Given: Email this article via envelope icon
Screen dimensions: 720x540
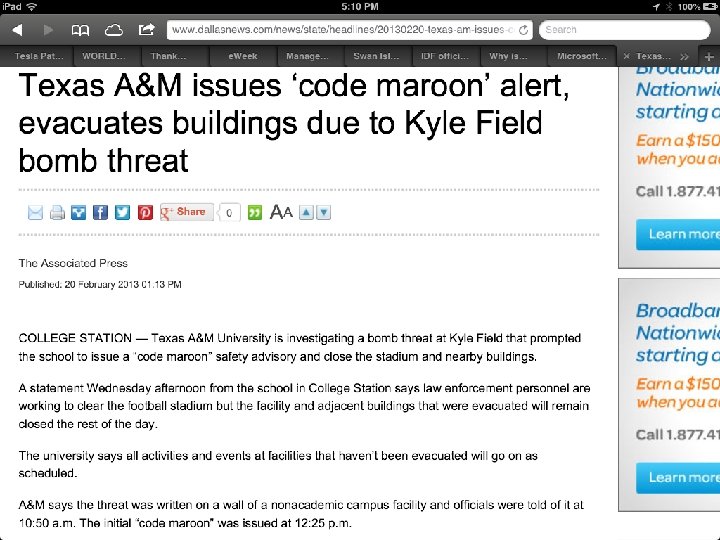Looking at the screenshot, I should pyautogui.click(x=36, y=212).
